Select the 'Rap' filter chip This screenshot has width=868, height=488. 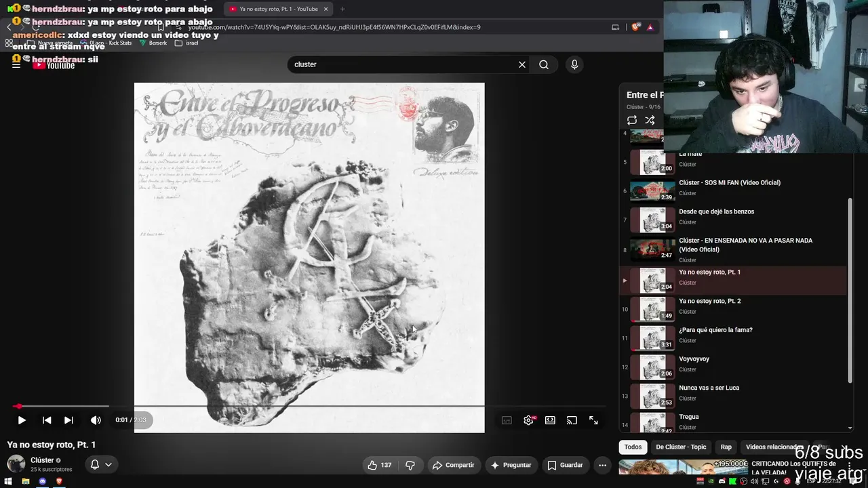pos(726,447)
